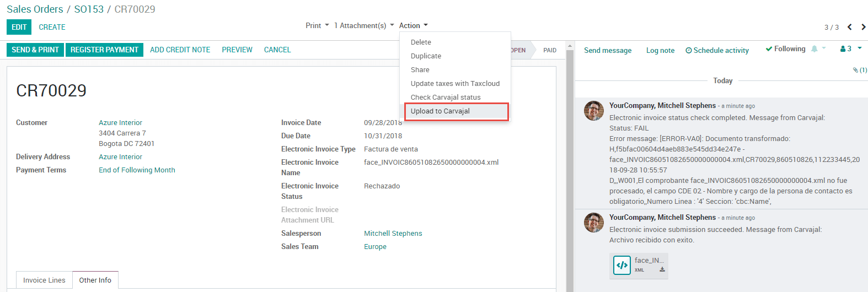Viewport: 868px width, 292px height.
Task: Click the scrollbar up arrow of the form
Action: coord(570,46)
